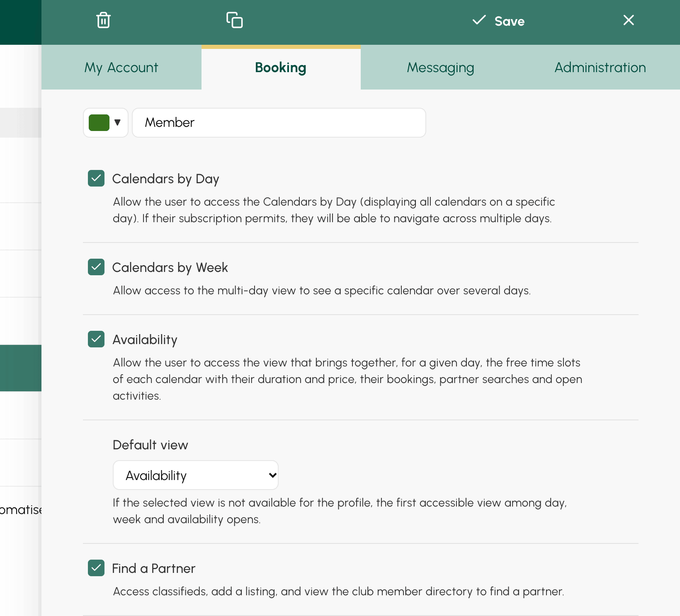The height and width of the screenshot is (616, 680).
Task: Click the Save checkmark icon
Action: tap(479, 20)
